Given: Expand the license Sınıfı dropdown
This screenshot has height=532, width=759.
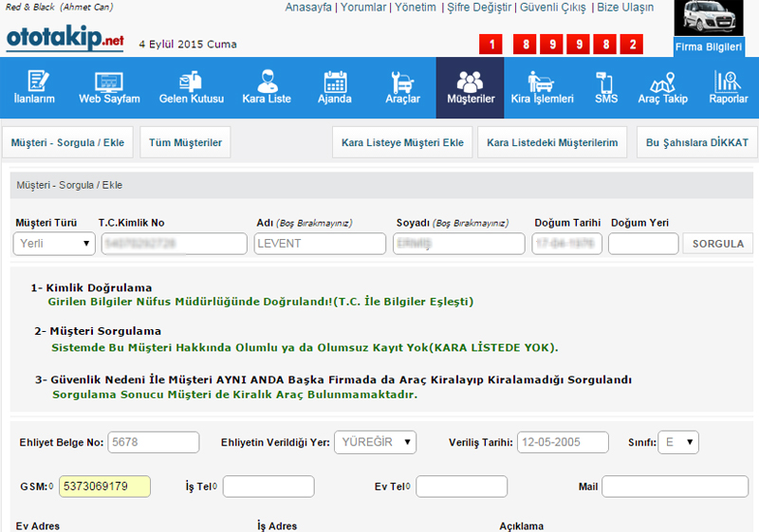Looking at the screenshot, I should pos(679,442).
